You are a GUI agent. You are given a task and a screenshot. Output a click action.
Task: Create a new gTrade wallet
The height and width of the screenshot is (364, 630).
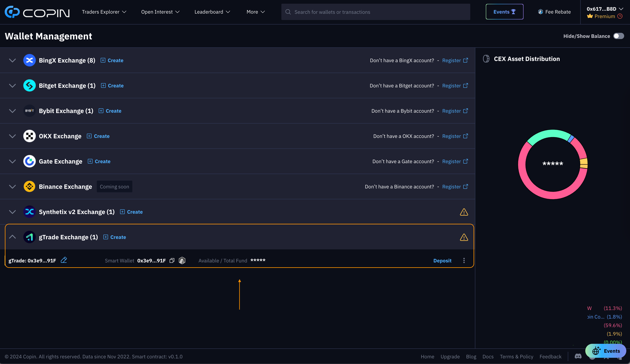(114, 237)
